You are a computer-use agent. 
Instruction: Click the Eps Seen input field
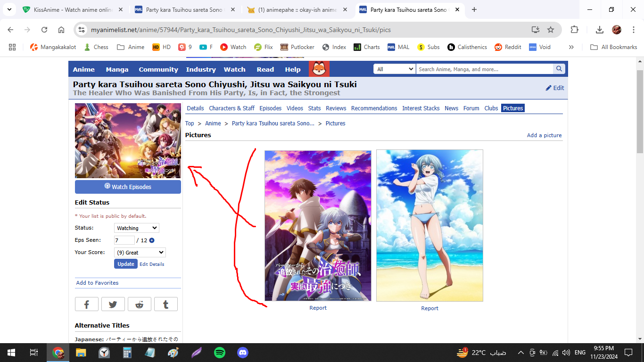click(x=124, y=240)
